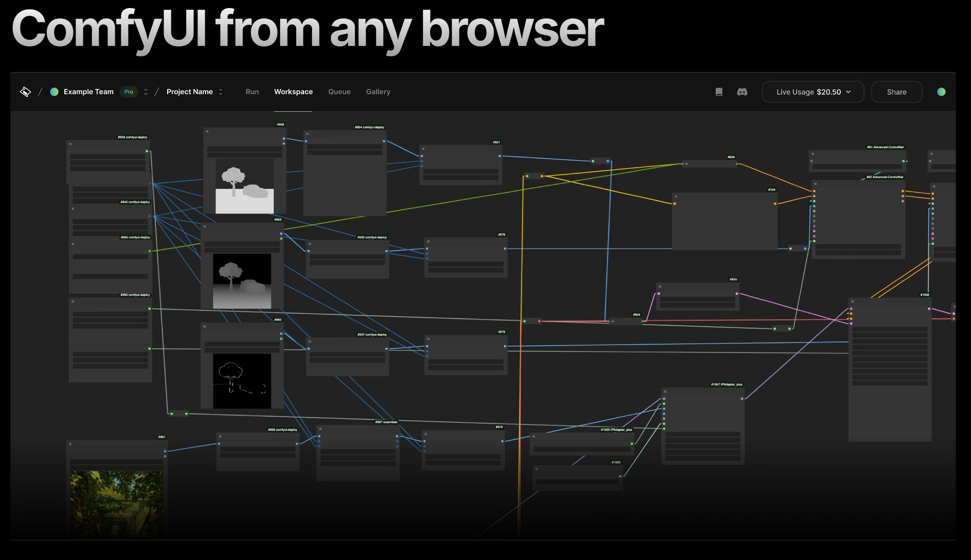Screen dimensions: 971x560
Task: Click the #956 comfyui-deploy label
Action: [283, 430]
